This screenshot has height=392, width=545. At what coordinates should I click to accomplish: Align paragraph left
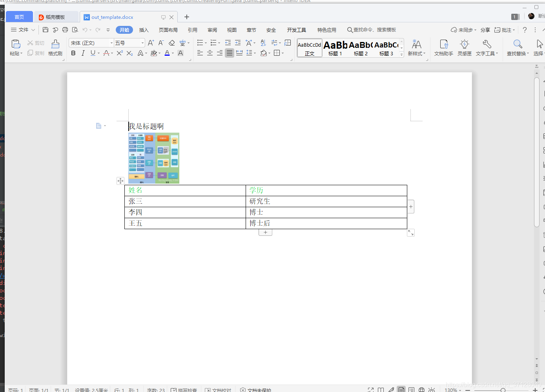click(x=200, y=53)
